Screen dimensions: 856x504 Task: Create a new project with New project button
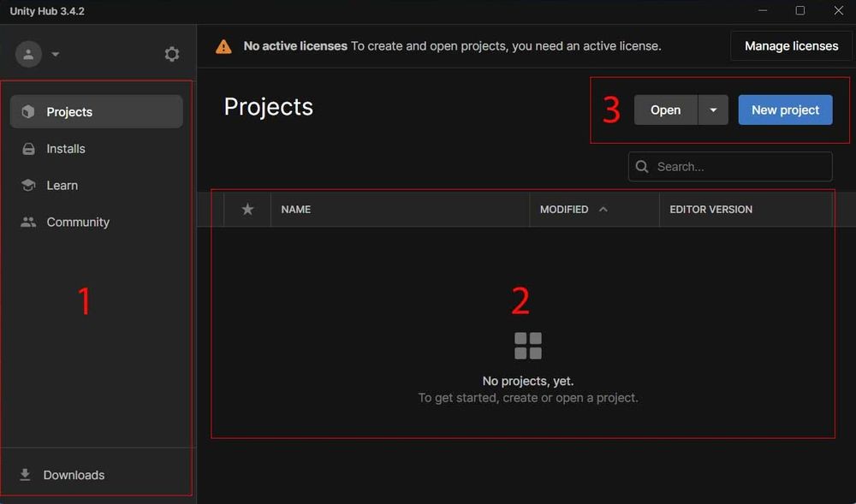(785, 110)
